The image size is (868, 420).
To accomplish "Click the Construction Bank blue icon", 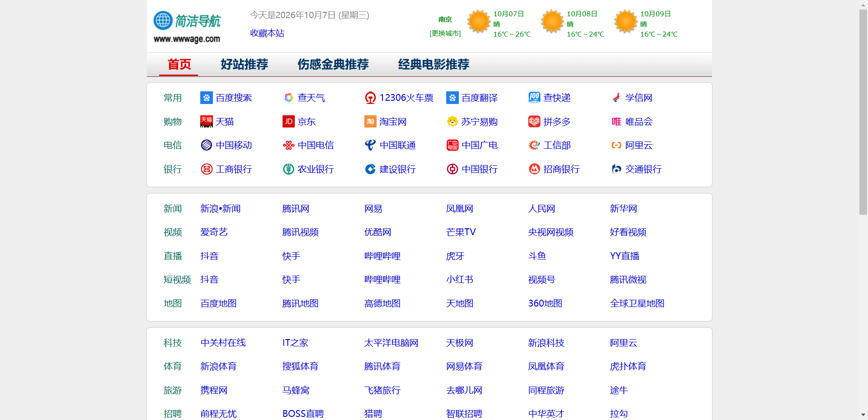I will tap(370, 169).
